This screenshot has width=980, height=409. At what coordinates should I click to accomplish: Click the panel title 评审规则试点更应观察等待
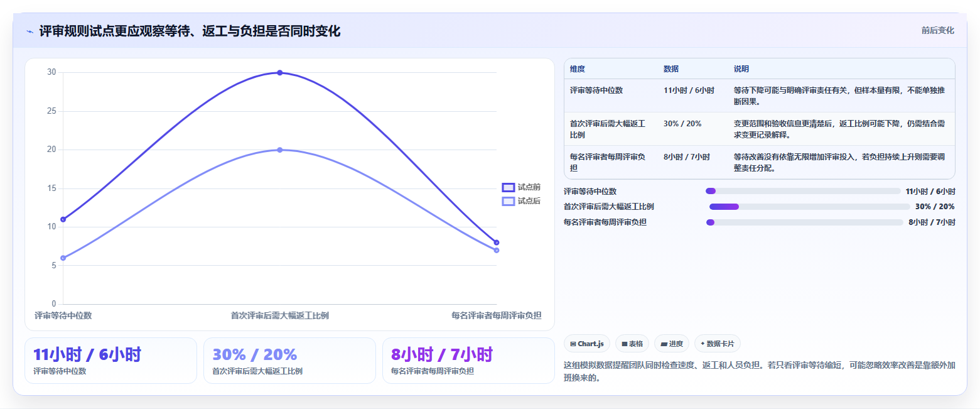[x=190, y=31]
